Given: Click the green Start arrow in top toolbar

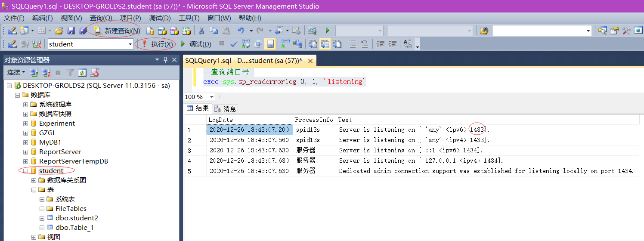Looking at the screenshot, I should pos(328,31).
